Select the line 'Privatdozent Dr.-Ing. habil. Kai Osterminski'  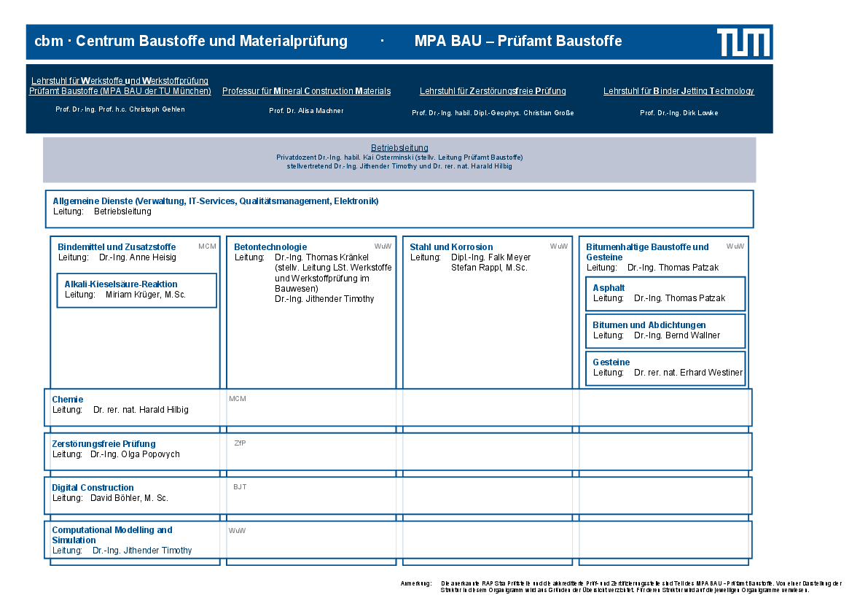pyautogui.click(x=345, y=158)
